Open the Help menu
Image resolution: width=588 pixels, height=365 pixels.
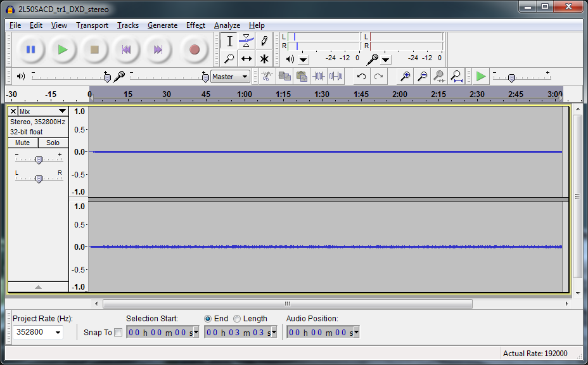tap(257, 25)
